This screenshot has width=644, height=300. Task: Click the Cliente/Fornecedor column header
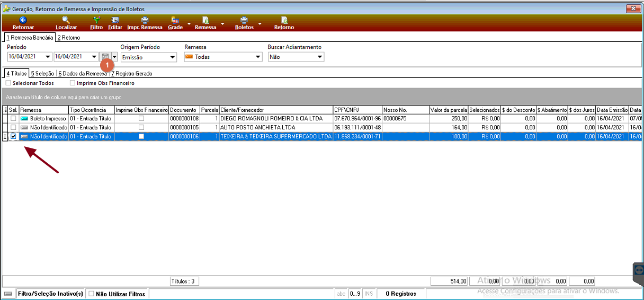[x=276, y=110]
